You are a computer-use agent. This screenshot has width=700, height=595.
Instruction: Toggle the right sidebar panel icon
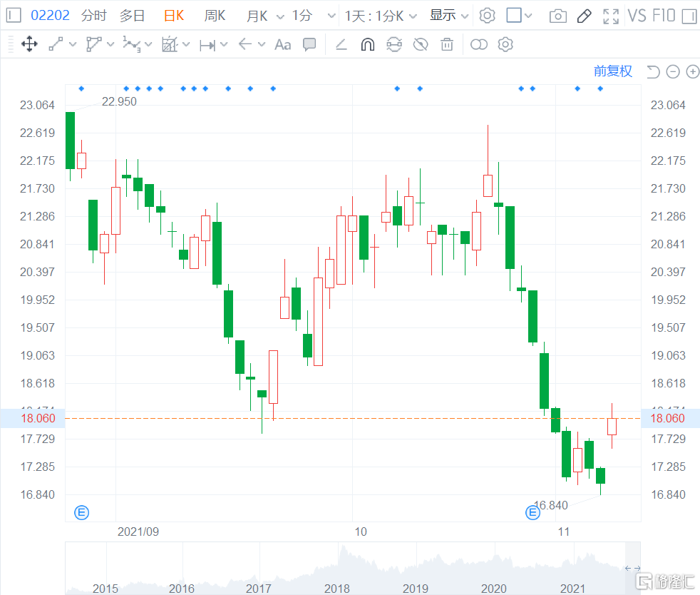(x=687, y=16)
